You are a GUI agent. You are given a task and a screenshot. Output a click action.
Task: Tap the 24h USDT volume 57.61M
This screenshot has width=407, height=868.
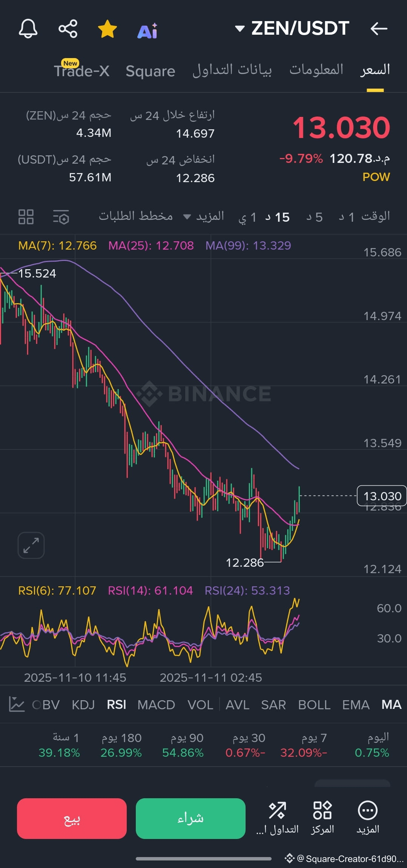tap(90, 177)
